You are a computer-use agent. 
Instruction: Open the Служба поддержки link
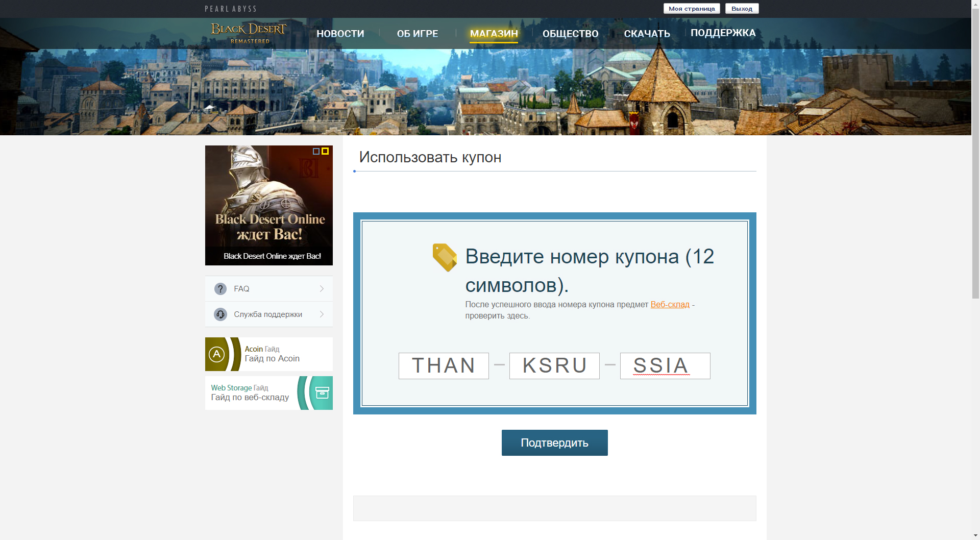[268, 314]
